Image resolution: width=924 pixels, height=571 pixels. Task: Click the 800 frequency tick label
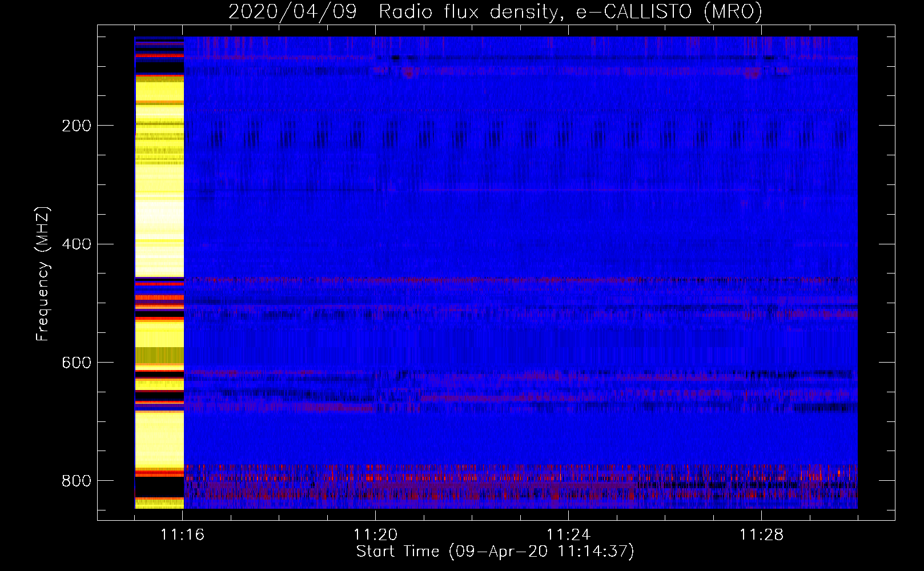(77, 481)
